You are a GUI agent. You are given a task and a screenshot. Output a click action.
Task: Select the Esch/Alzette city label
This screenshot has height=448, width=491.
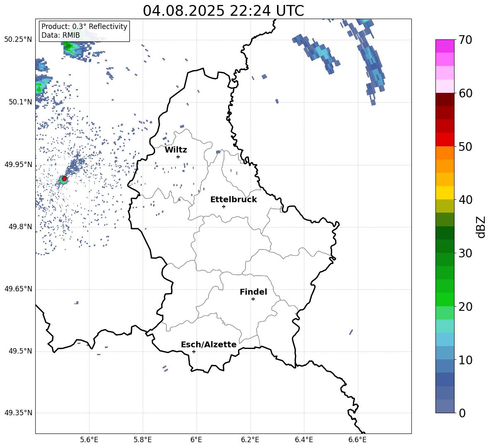coord(209,344)
